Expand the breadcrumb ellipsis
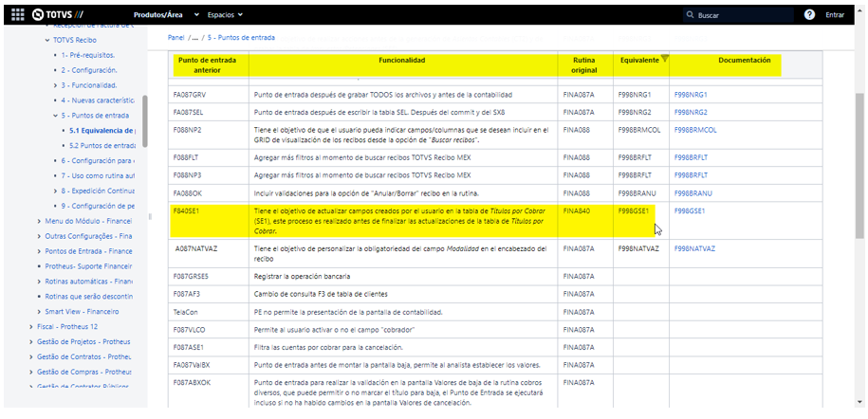Image resolution: width=868 pixels, height=419 pixels. [x=195, y=38]
